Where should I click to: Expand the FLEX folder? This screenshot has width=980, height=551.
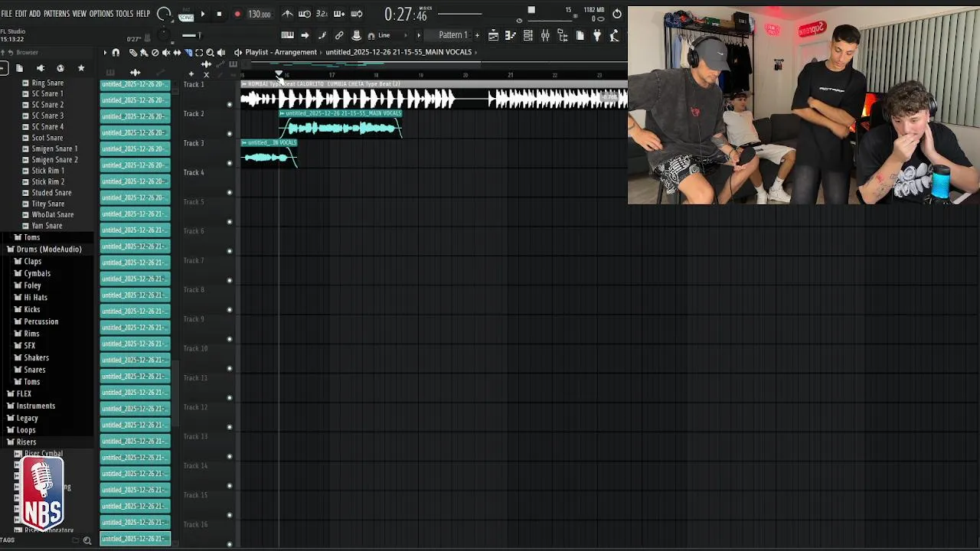point(24,393)
